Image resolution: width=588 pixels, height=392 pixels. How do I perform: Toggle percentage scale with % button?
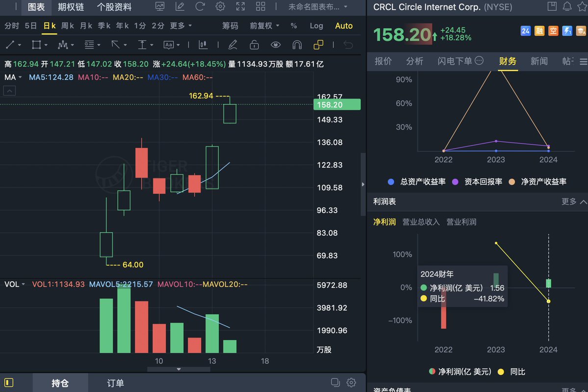[294, 26]
